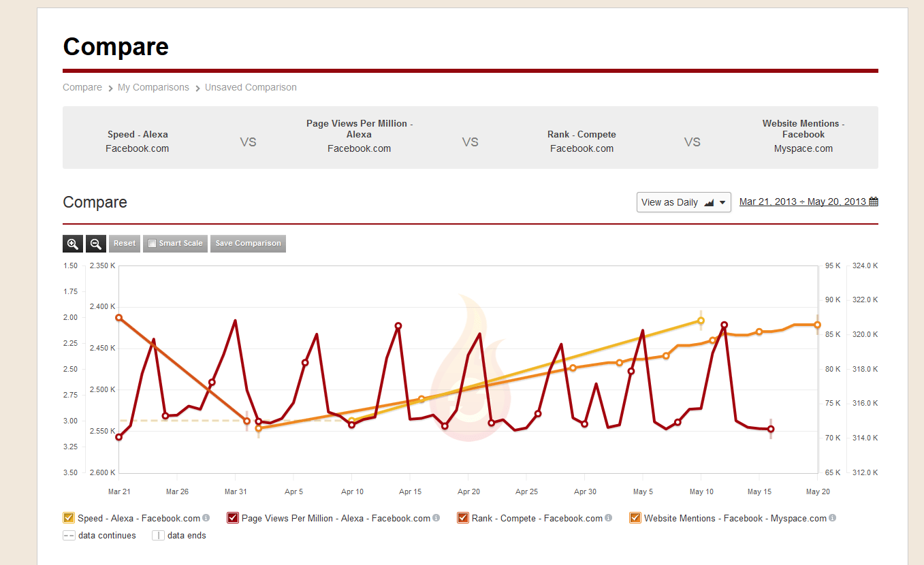This screenshot has height=565, width=924.
Task: Click the Speed line data point at May 10
Action: coord(701,321)
